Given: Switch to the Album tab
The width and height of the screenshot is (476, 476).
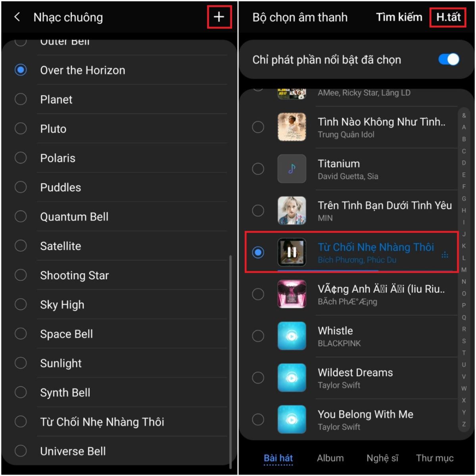Looking at the screenshot, I should 330,458.
